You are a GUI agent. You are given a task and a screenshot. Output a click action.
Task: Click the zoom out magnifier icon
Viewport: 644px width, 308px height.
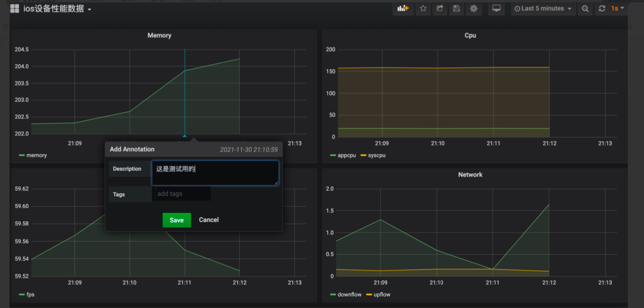pos(585,8)
